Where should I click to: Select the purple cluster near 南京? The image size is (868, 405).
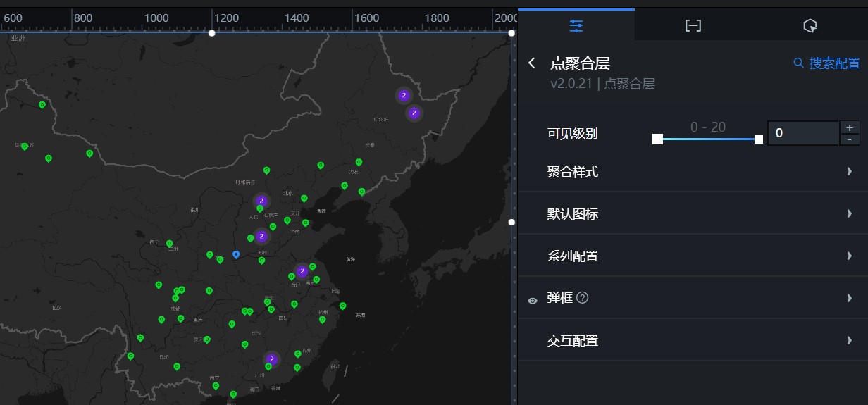[302, 271]
